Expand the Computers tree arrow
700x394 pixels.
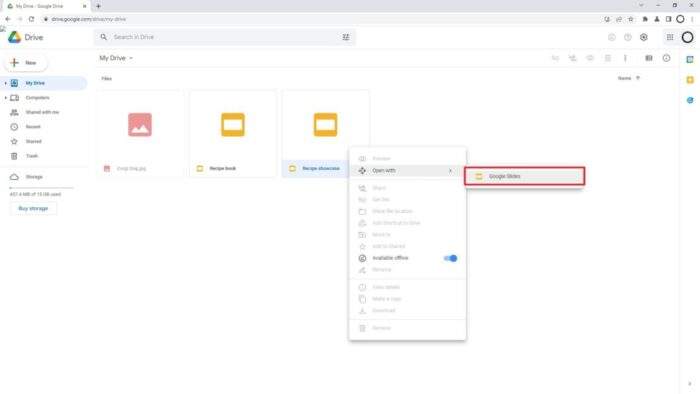pos(5,98)
